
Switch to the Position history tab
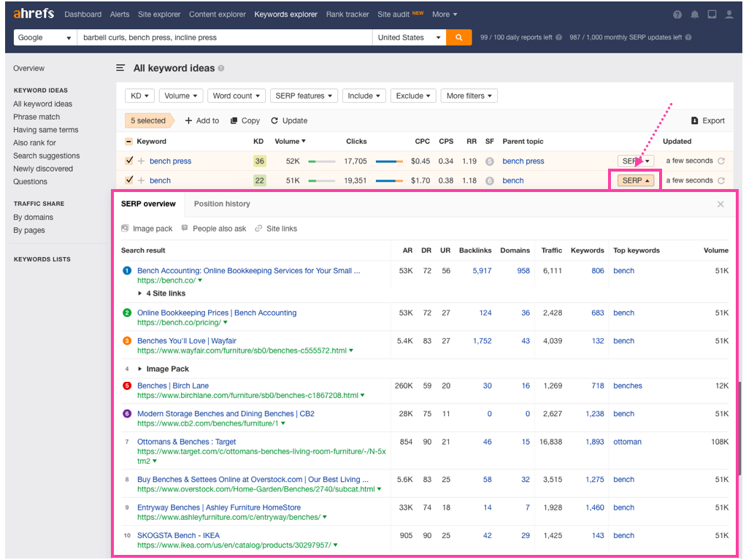(222, 204)
